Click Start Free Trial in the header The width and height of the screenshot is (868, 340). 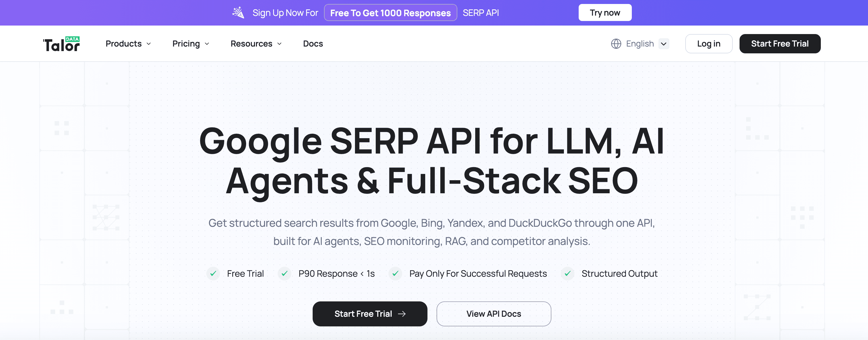(780, 44)
